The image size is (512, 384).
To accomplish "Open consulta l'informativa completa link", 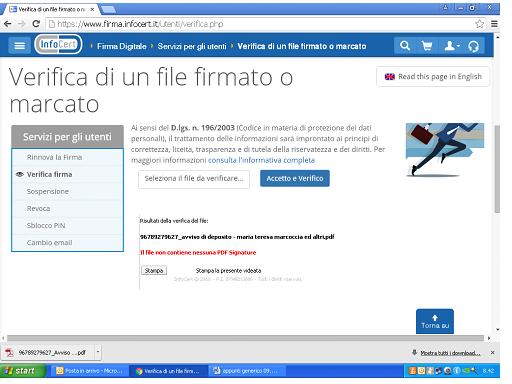I will [x=261, y=160].
